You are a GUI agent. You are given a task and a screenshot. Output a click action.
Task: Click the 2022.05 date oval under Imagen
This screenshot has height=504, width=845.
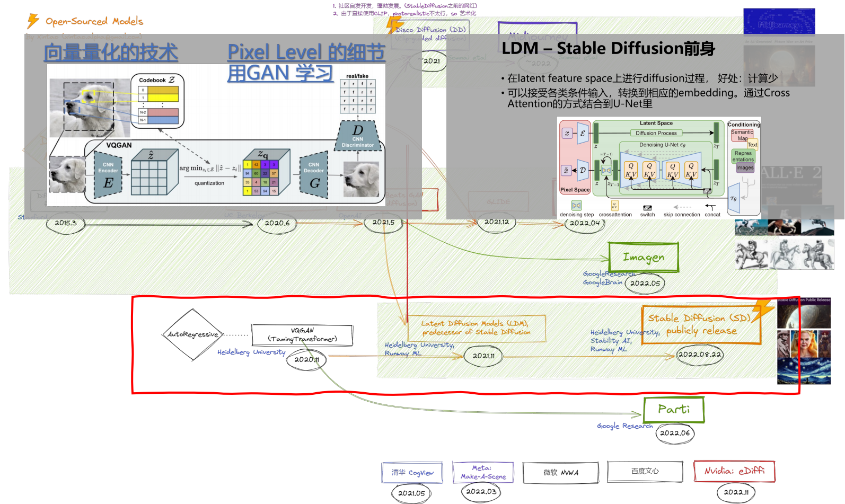point(645,283)
